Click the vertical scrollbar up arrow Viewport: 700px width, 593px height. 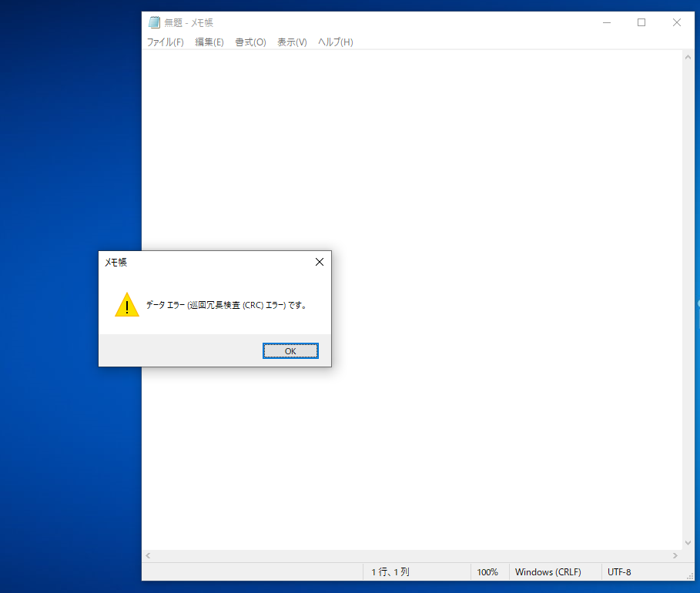click(x=688, y=57)
